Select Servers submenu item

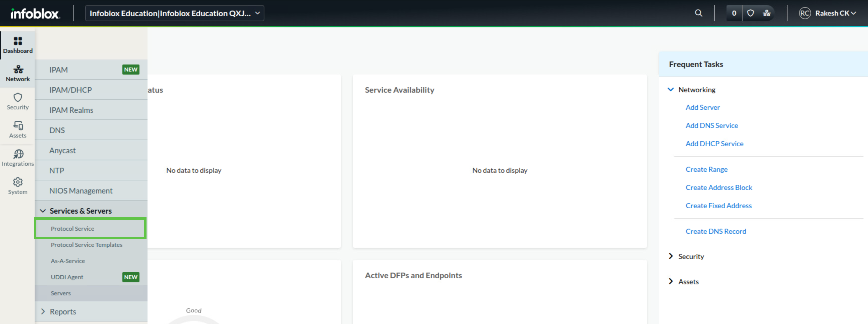tap(91, 293)
